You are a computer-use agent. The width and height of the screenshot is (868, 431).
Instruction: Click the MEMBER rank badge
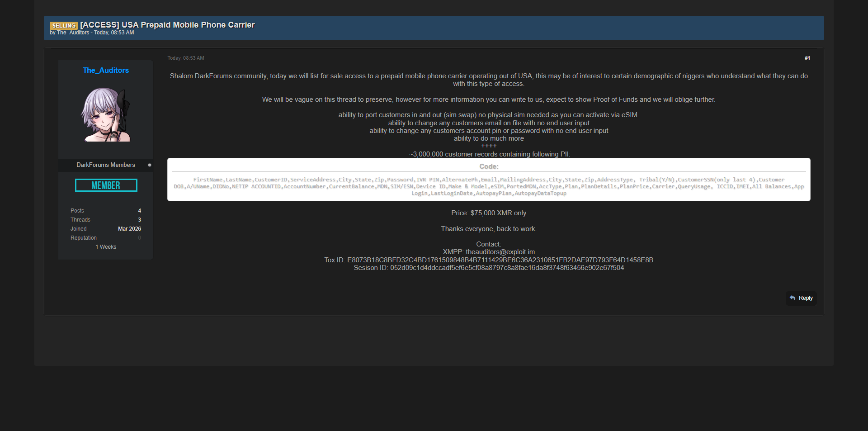pyautogui.click(x=106, y=185)
